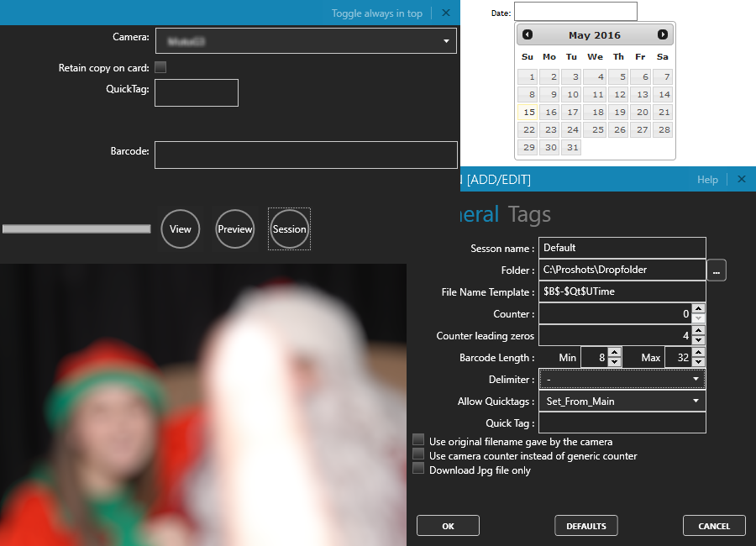Image resolution: width=756 pixels, height=546 pixels.
Task: Increase the Counter value
Action: pyautogui.click(x=698, y=308)
